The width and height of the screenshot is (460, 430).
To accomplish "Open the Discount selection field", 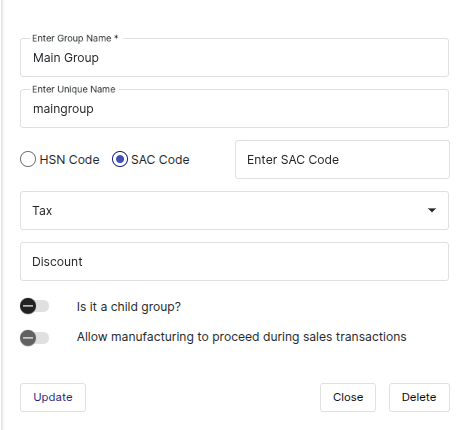I will coord(234,261).
